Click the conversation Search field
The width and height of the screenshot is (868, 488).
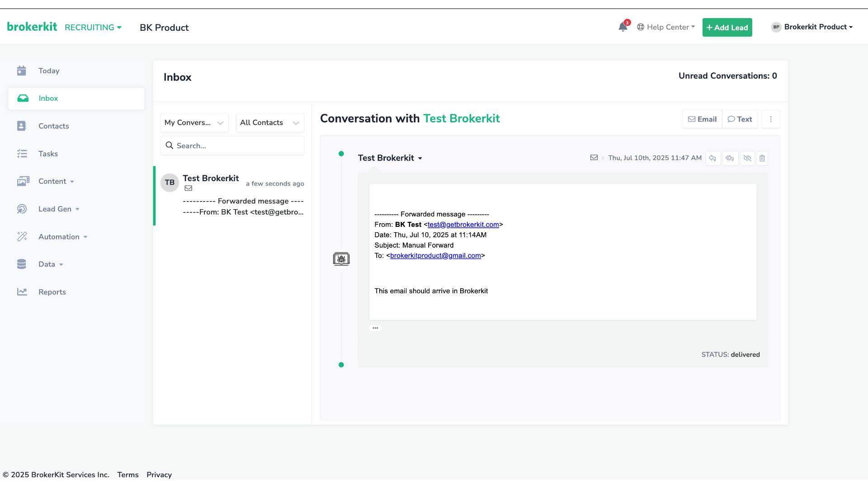coord(232,145)
